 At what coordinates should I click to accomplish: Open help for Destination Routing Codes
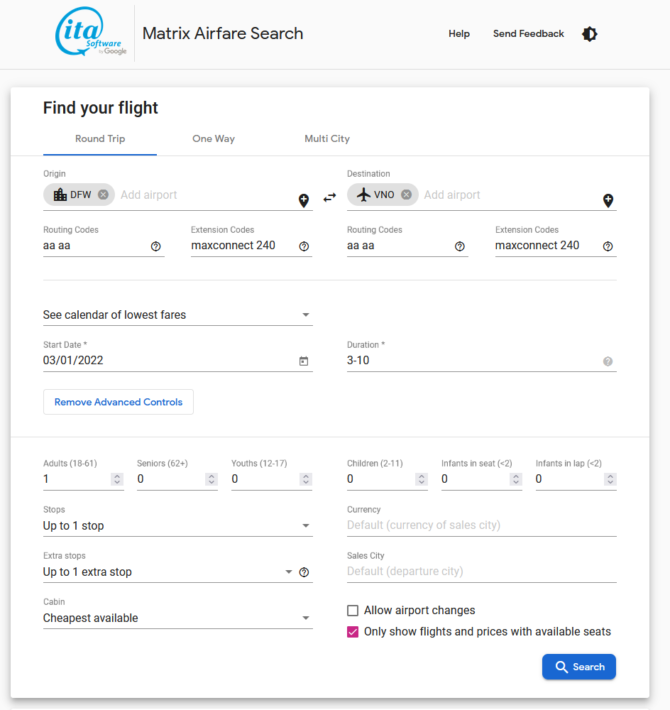[x=459, y=246]
